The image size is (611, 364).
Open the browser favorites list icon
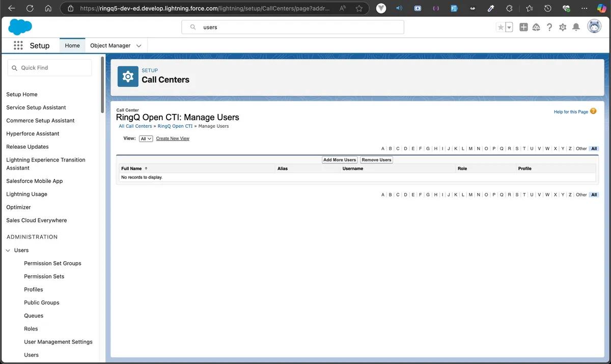click(529, 8)
